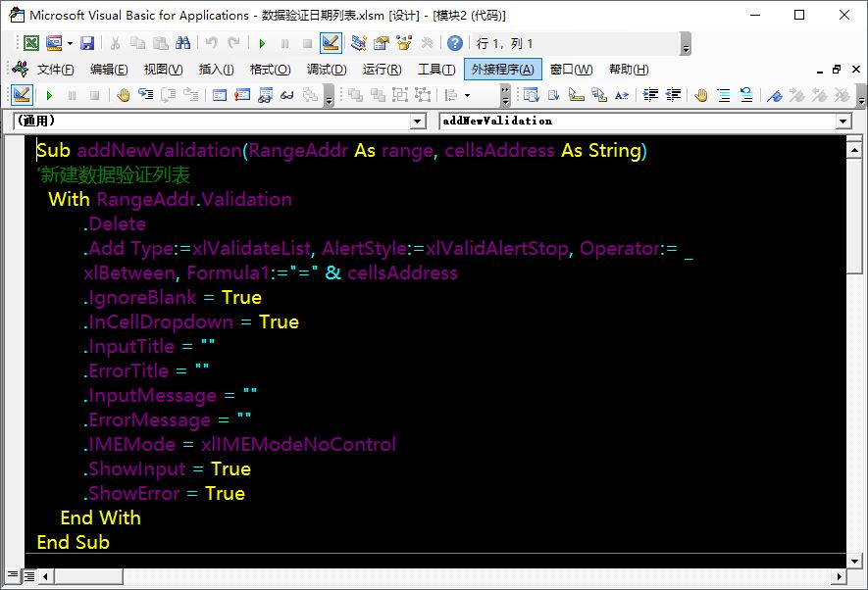This screenshot has height=590, width=868.
Task: Open the 调试(D) menu
Action: click(327, 70)
